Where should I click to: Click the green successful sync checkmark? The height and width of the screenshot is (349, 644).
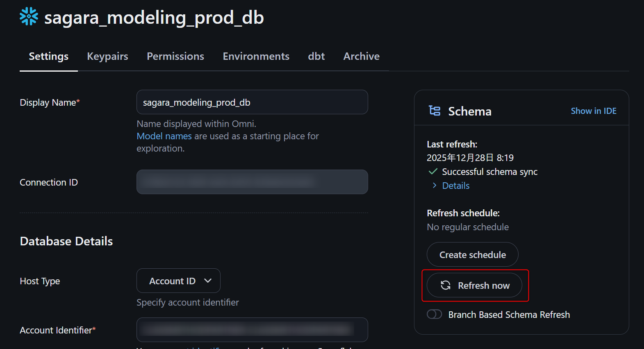432,172
